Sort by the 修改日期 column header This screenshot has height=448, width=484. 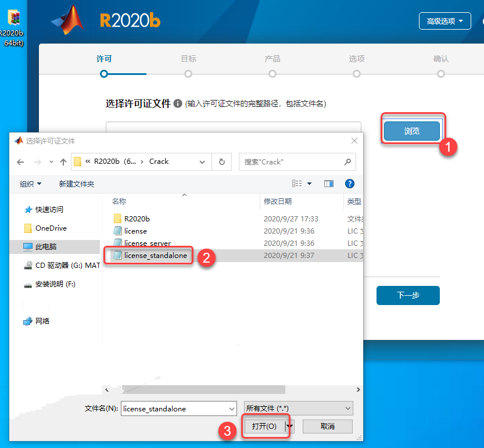(278, 201)
